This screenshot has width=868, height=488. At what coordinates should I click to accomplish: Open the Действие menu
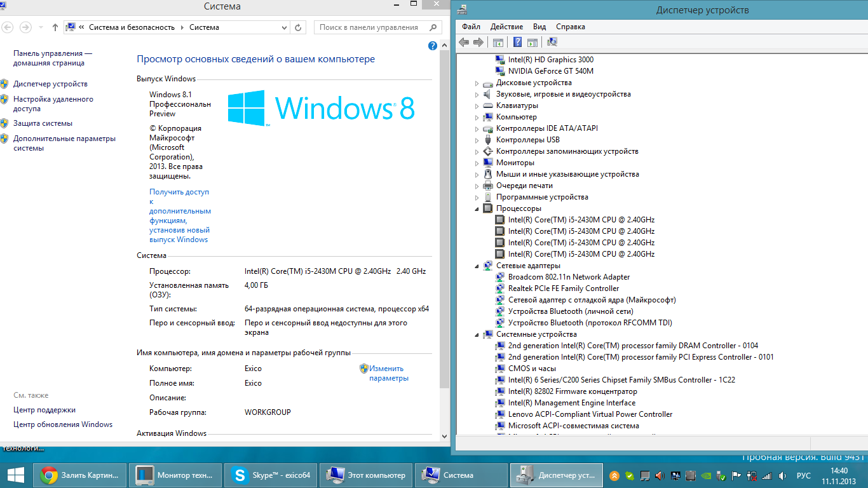click(x=506, y=27)
